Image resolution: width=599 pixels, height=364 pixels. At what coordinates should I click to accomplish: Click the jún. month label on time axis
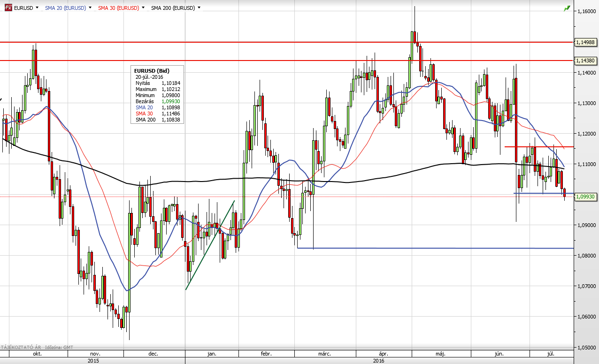(x=499, y=354)
